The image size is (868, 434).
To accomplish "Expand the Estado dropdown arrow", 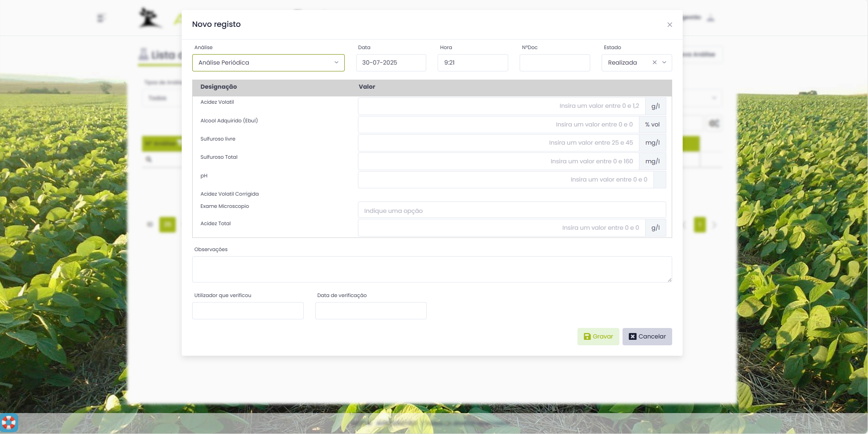I will click(x=664, y=62).
